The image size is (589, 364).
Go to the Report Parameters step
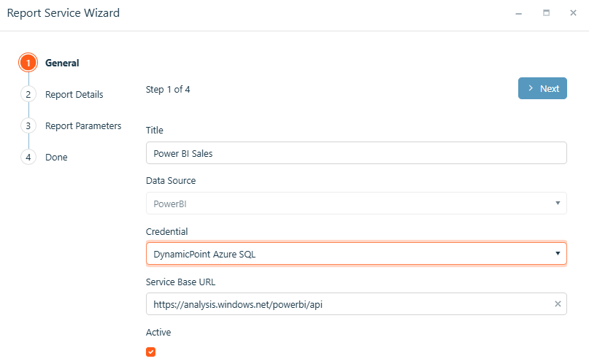[x=83, y=126]
